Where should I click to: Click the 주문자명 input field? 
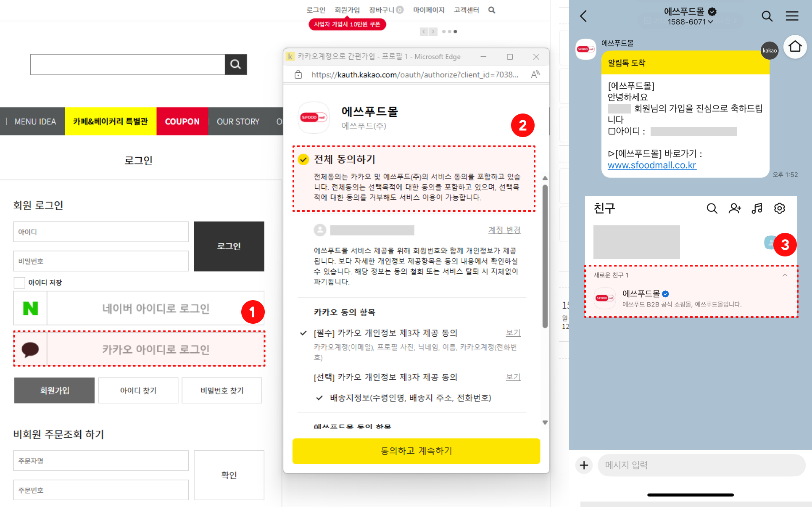tap(101, 461)
